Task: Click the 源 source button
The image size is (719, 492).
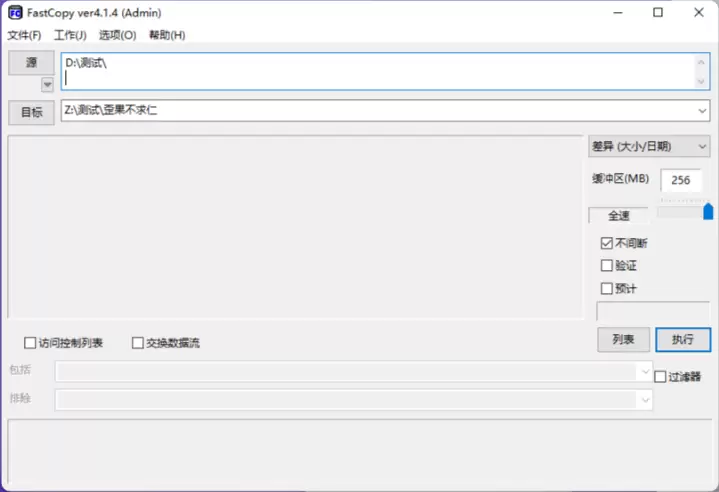Action: tap(32, 62)
